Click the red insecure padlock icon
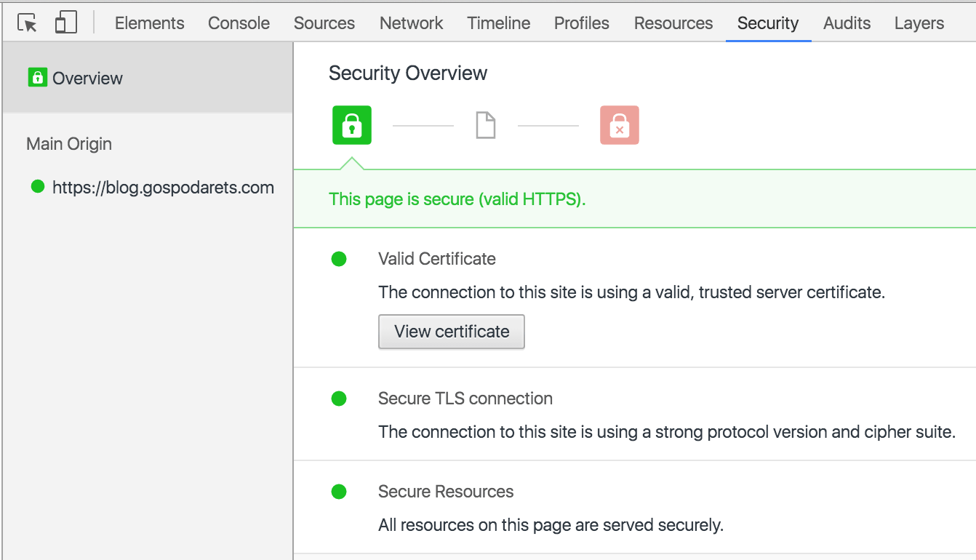The width and height of the screenshot is (976, 560). click(619, 125)
